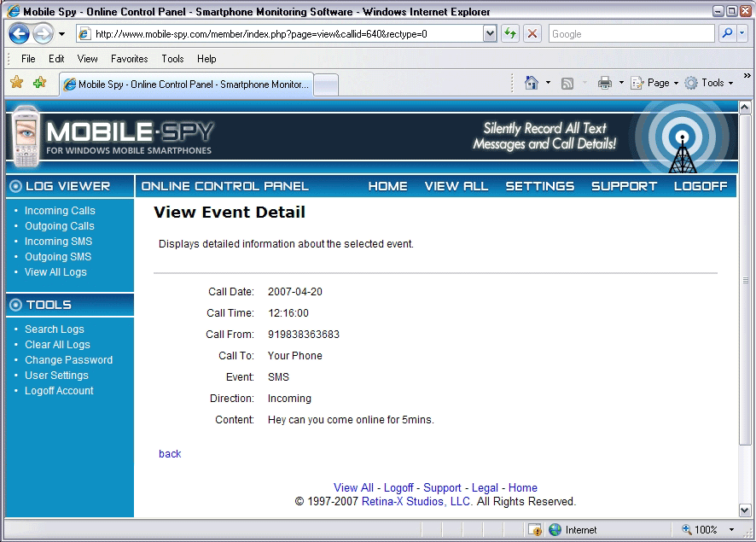Click VIEW ALL in top navigation

(x=457, y=186)
